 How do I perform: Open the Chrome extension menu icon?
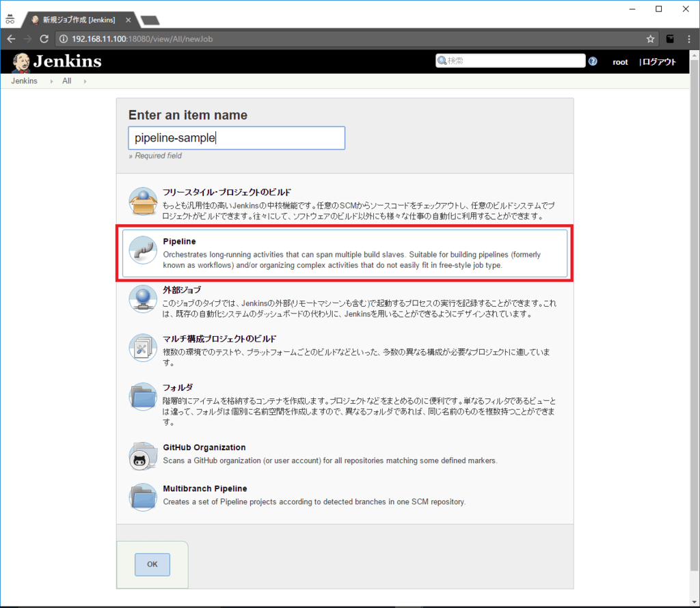(x=671, y=39)
